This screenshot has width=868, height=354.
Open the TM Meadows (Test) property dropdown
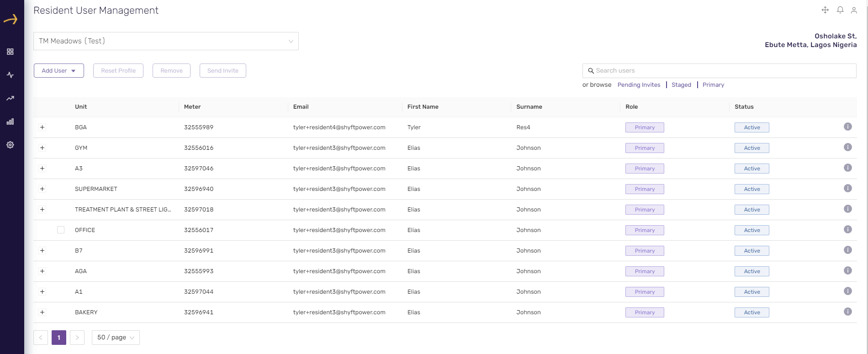point(166,41)
